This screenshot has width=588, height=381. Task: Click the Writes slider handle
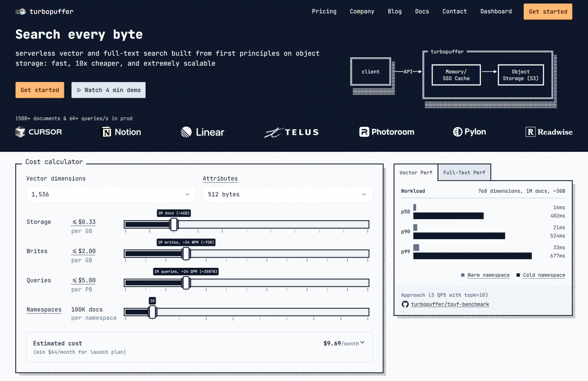pos(186,253)
